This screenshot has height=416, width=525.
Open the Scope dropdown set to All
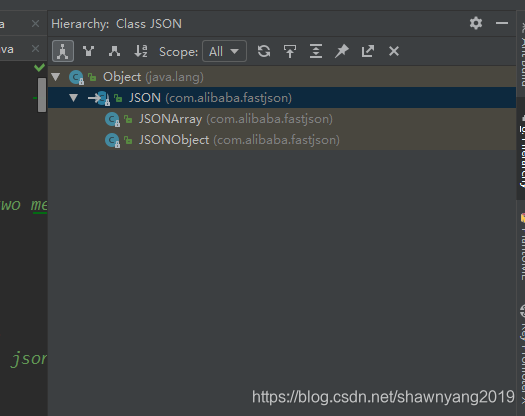pos(224,51)
